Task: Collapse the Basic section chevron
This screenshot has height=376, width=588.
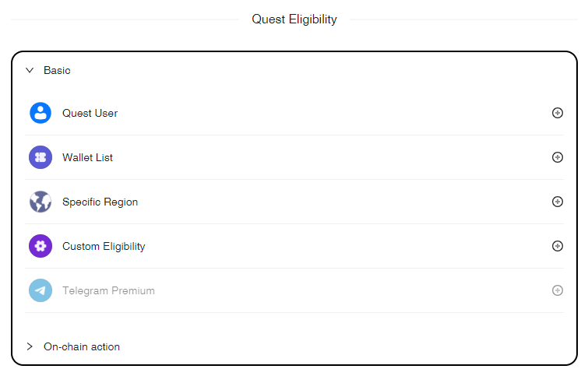Action: [x=30, y=70]
